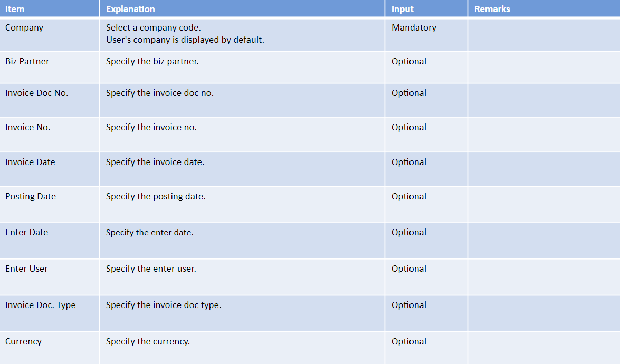Click 'Specify the currency' explanation text
Image resolution: width=620 pixels, height=364 pixels.
pyautogui.click(x=148, y=341)
